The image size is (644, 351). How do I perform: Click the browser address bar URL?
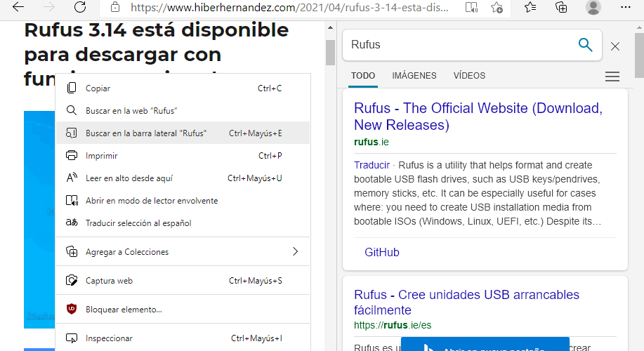click(x=289, y=8)
